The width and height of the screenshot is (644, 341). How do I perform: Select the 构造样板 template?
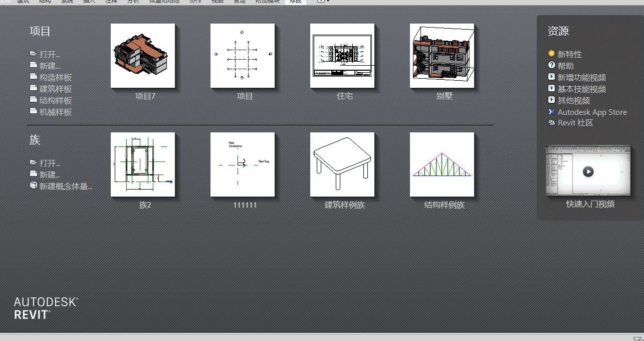(x=56, y=77)
